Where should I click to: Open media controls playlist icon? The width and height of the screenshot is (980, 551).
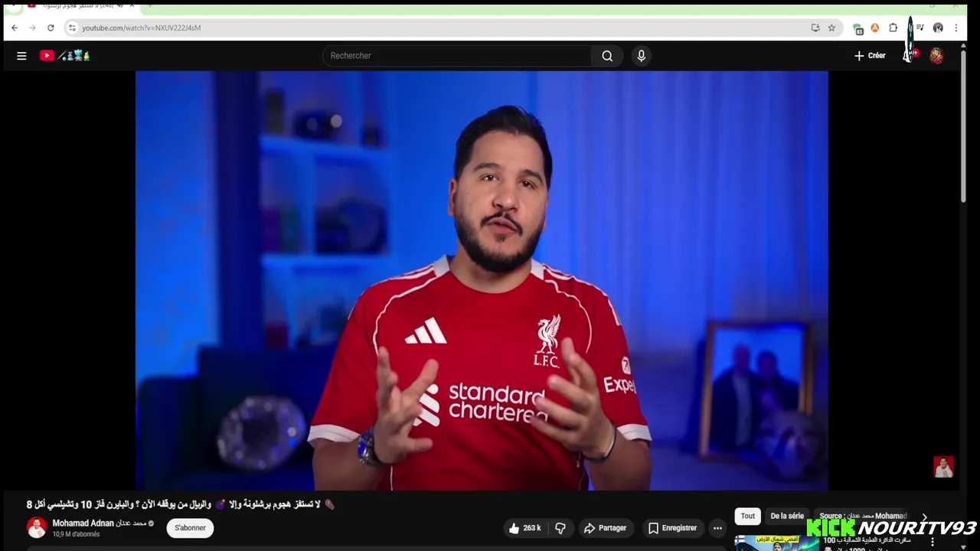(x=920, y=28)
